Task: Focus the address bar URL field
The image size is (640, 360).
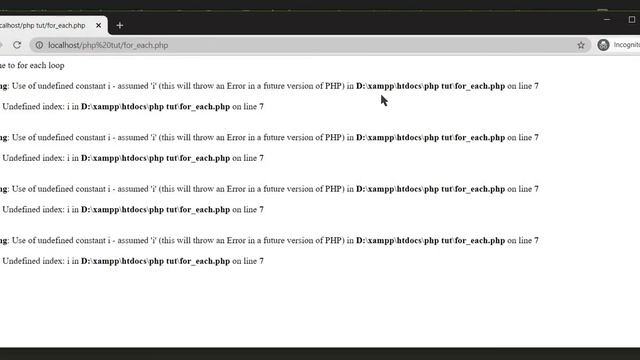Action: pyautogui.click(x=310, y=45)
